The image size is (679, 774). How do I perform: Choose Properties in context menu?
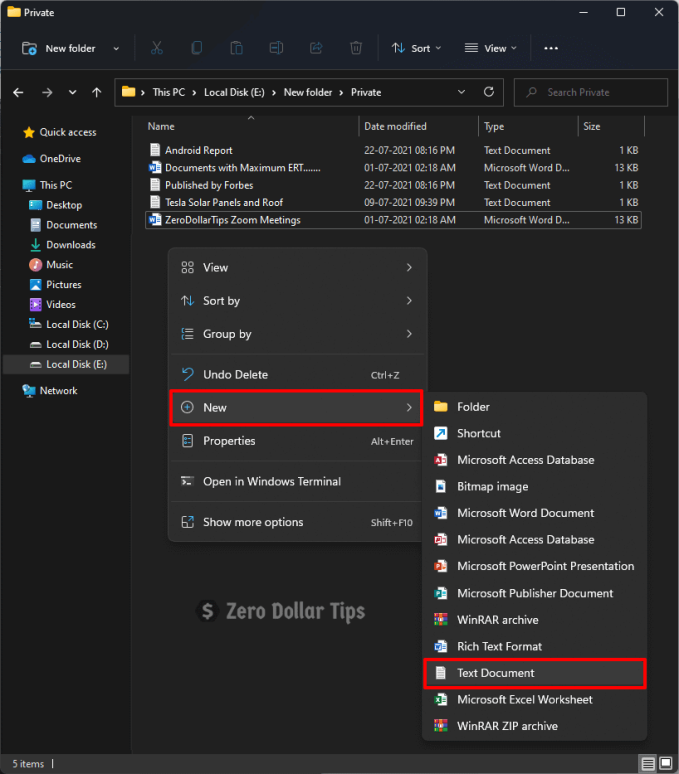pyautogui.click(x=229, y=441)
